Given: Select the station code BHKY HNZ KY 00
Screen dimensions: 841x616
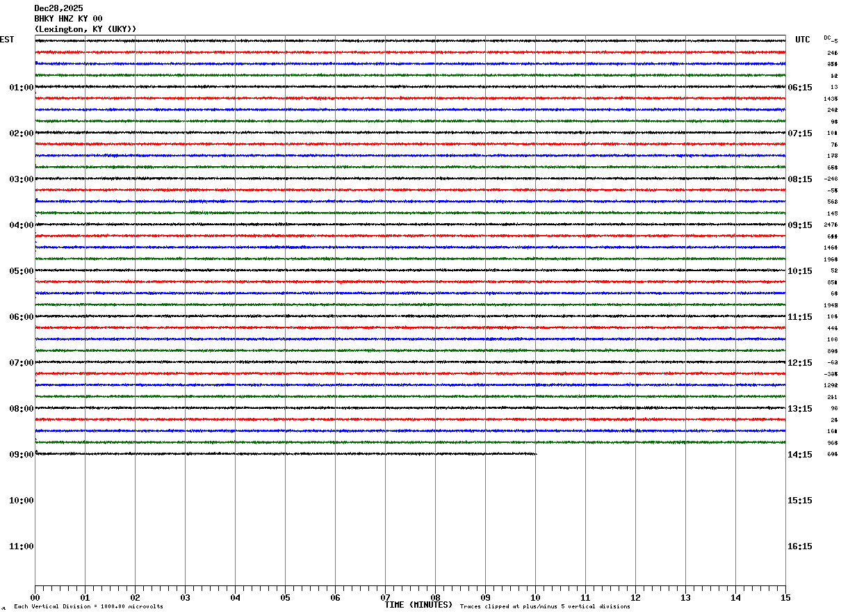Looking at the screenshot, I should point(68,19).
